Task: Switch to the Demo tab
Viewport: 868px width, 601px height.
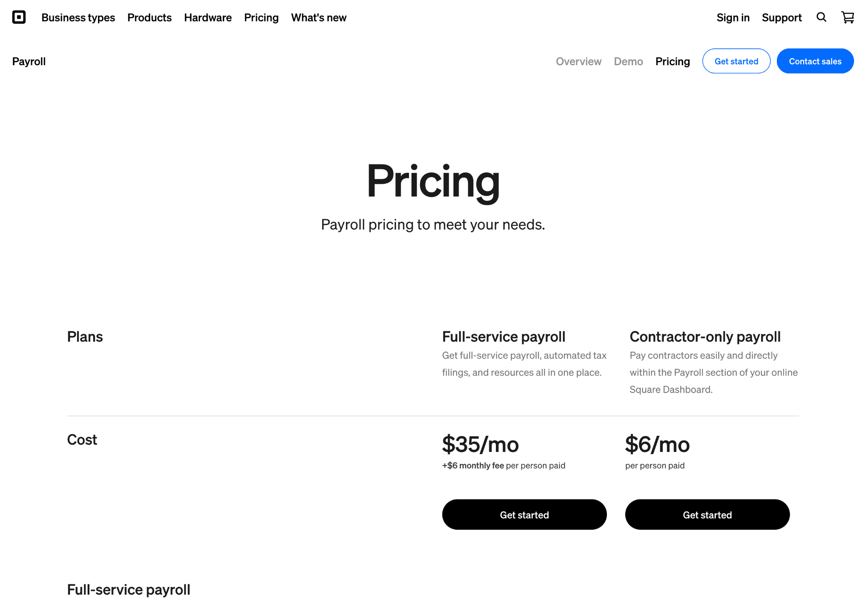Action: click(x=629, y=61)
